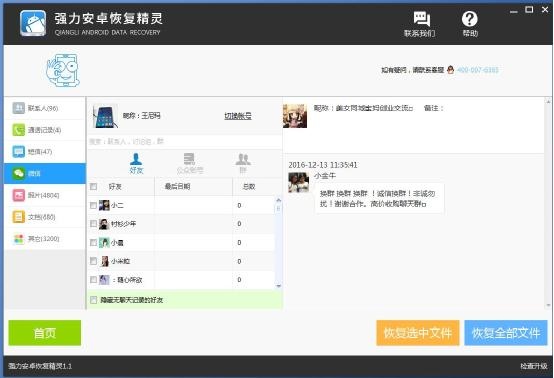Switch to the 好友 friends tab

tap(136, 164)
